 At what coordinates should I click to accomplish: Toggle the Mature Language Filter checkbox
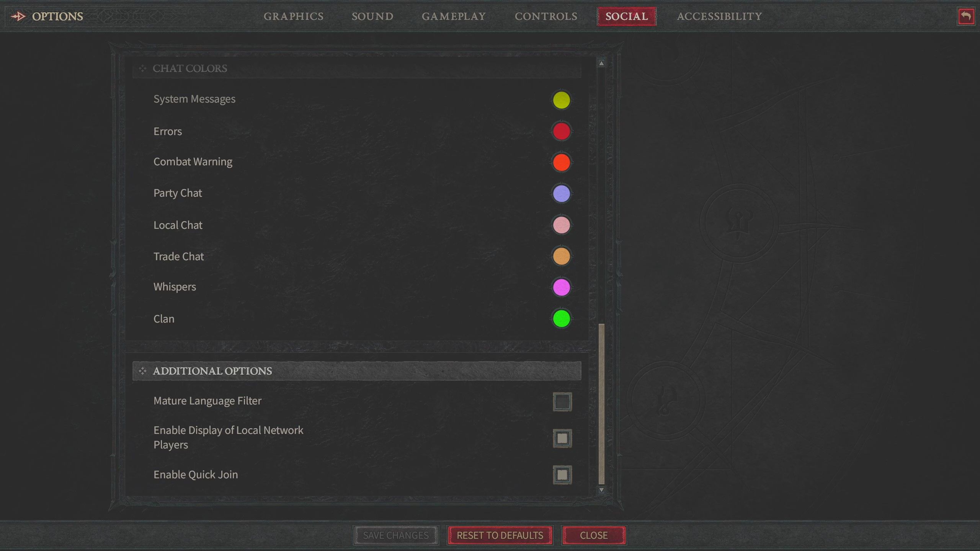pos(562,402)
